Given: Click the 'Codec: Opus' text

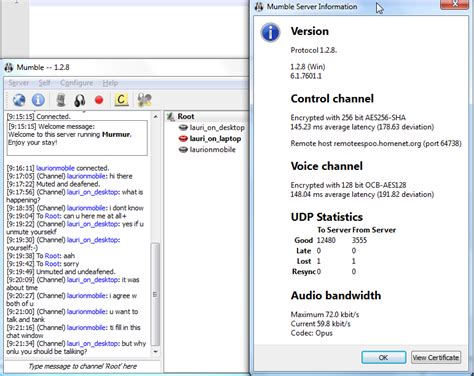Looking at the screenshot, I should 312,333.
